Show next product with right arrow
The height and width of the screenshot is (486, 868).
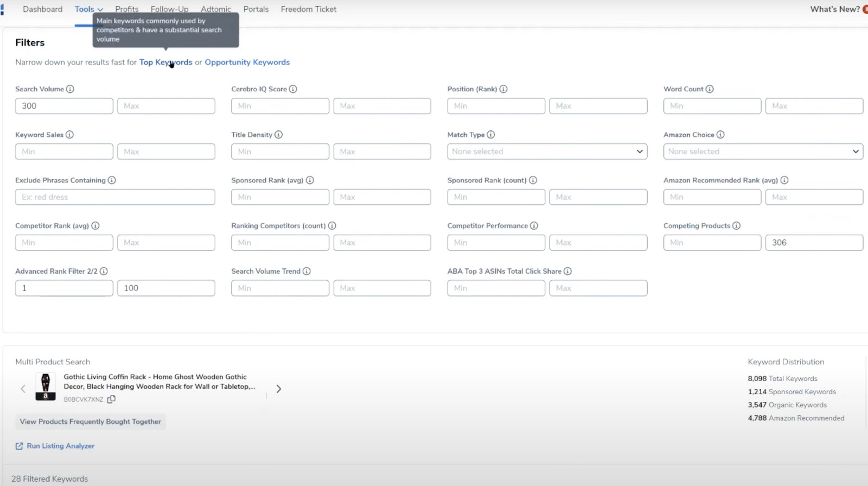(x=278, y=389)
